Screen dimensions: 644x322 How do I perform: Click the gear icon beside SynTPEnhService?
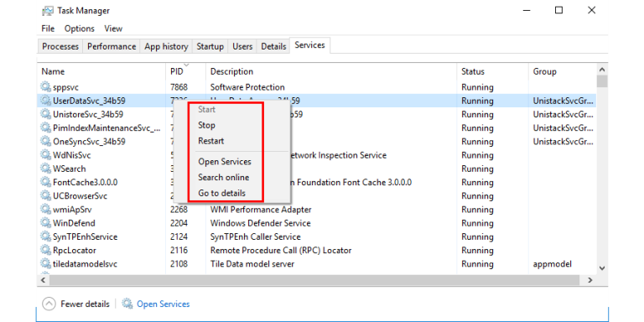[45, 236]
